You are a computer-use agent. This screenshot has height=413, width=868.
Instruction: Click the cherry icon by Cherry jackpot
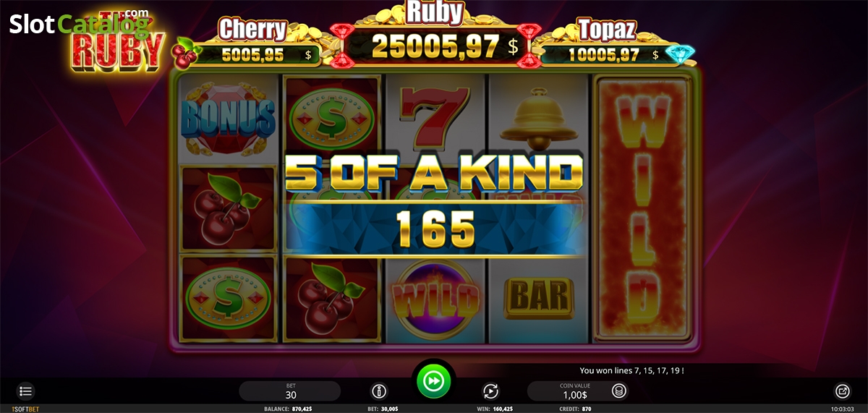(x=187, y=52)
